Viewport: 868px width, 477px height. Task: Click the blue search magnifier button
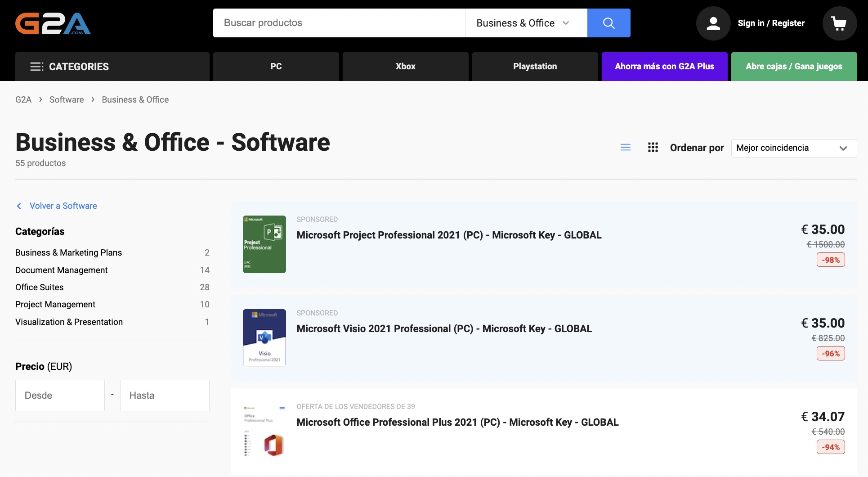[608, 23]
